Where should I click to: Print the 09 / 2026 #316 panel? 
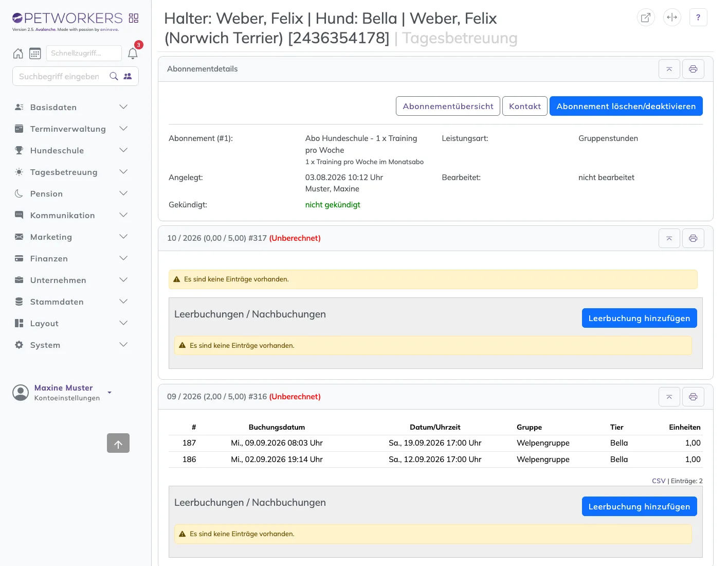pyautogui.click(x=693, y=397)
